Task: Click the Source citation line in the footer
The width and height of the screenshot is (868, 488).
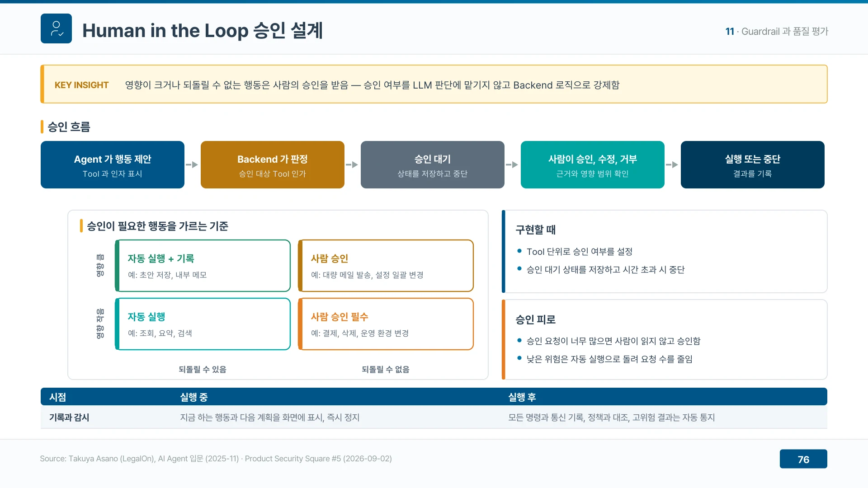Action: [216, 459]
